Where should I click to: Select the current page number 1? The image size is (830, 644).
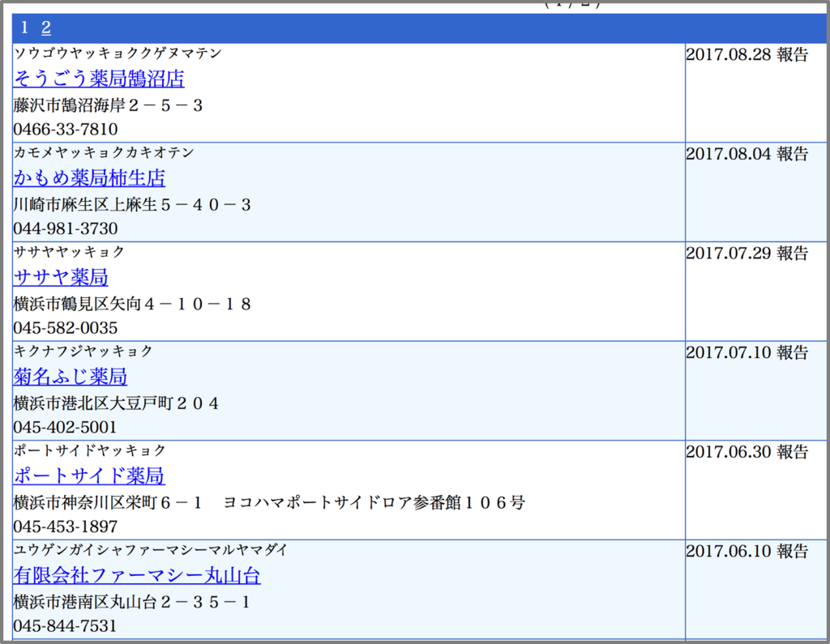coord(24,28)
